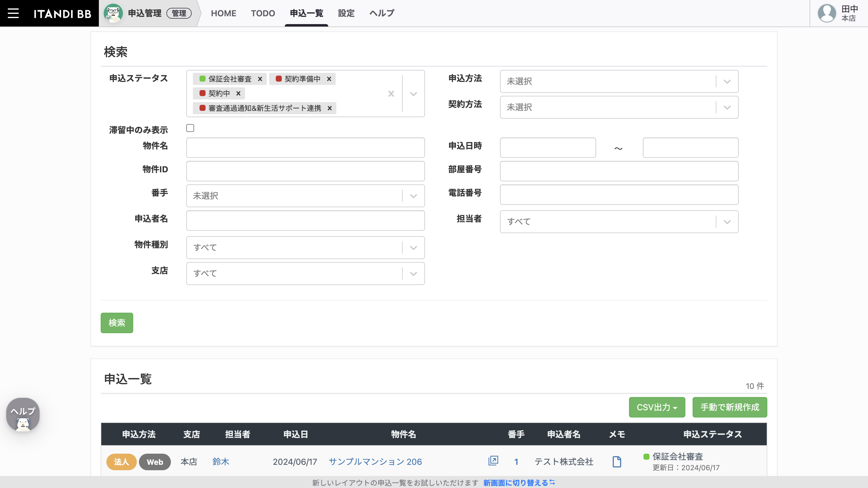
Task: Click the 手動で新規作成 button
Action: (x=729, y=407)
